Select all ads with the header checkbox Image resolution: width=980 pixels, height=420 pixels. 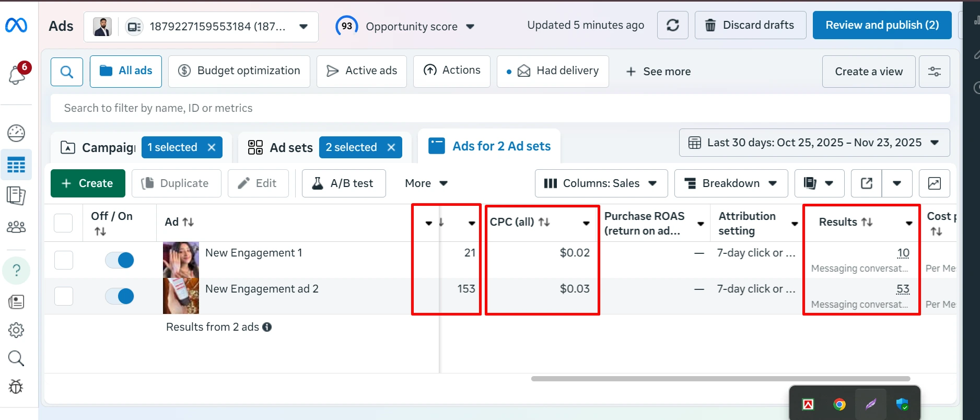[x=63, y=223]
